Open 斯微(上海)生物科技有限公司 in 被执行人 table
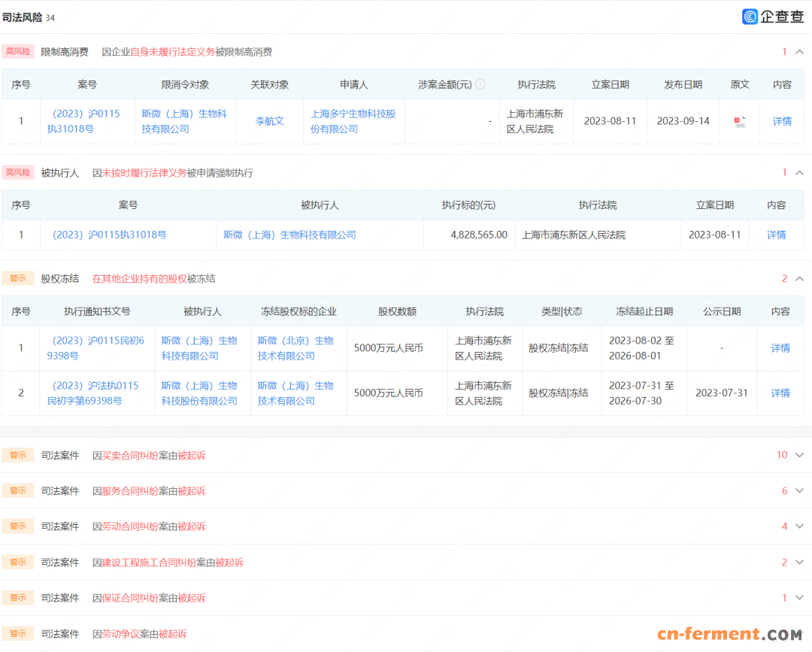The width and height of the screenshot is (812, 652). tap(289, 235)
